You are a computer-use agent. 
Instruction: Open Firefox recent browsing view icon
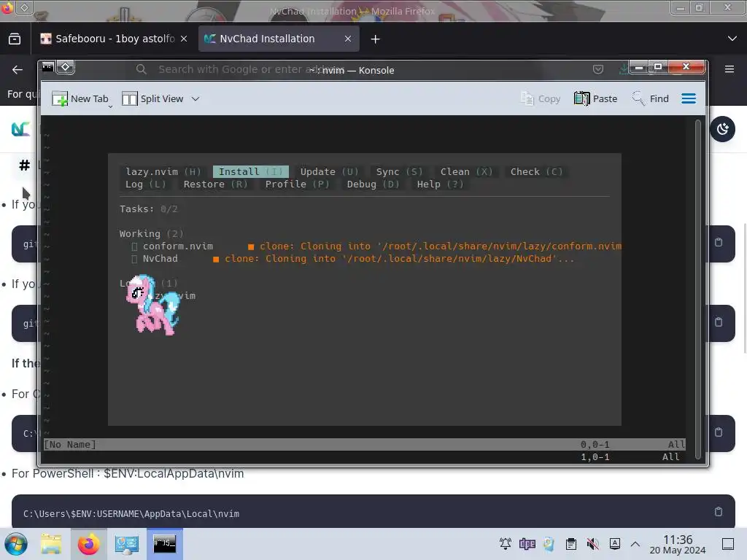15,39
